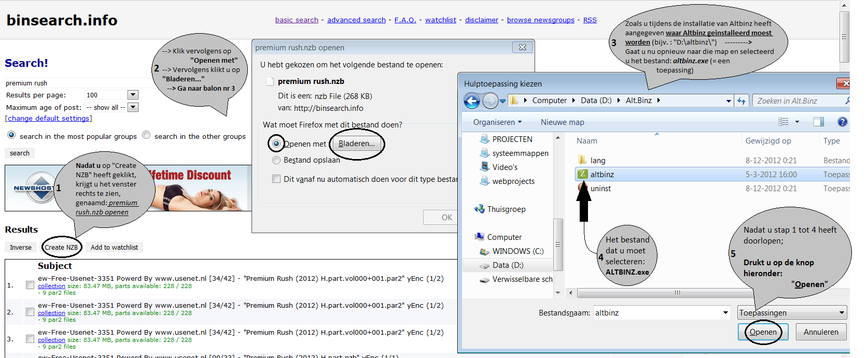Image resolution: width=868 pixels, height=358 pixels.
Task: Click Nieuwe map in the toolbar
Action: click(x=562, y=122)
